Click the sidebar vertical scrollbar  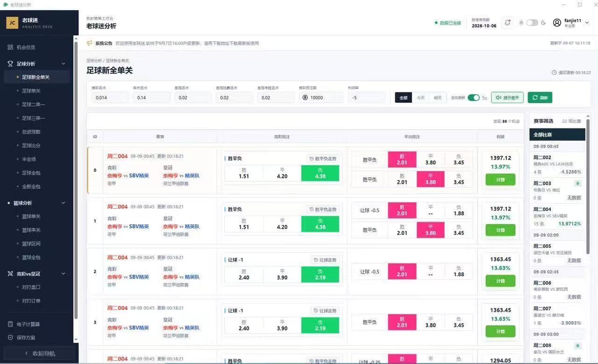pyautogui.click(x=76, y=180)
